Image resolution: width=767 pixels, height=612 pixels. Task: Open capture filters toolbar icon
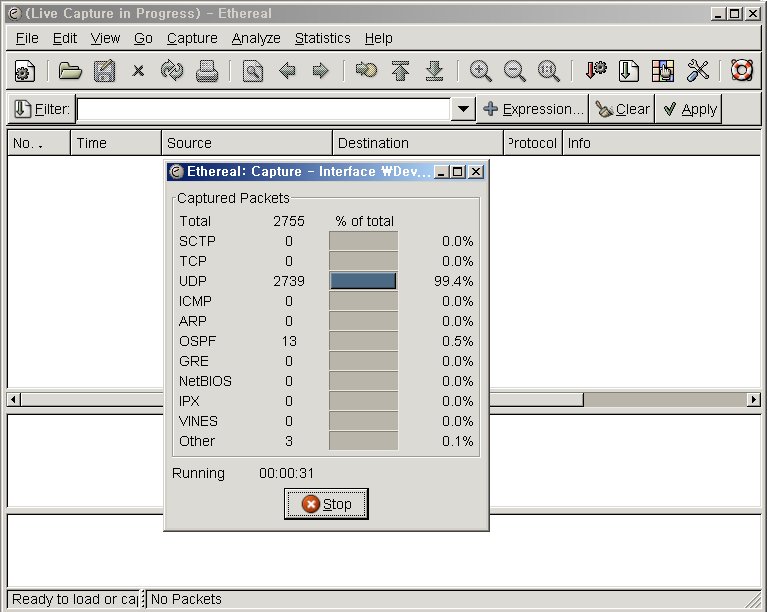click(x=595, y=71)
